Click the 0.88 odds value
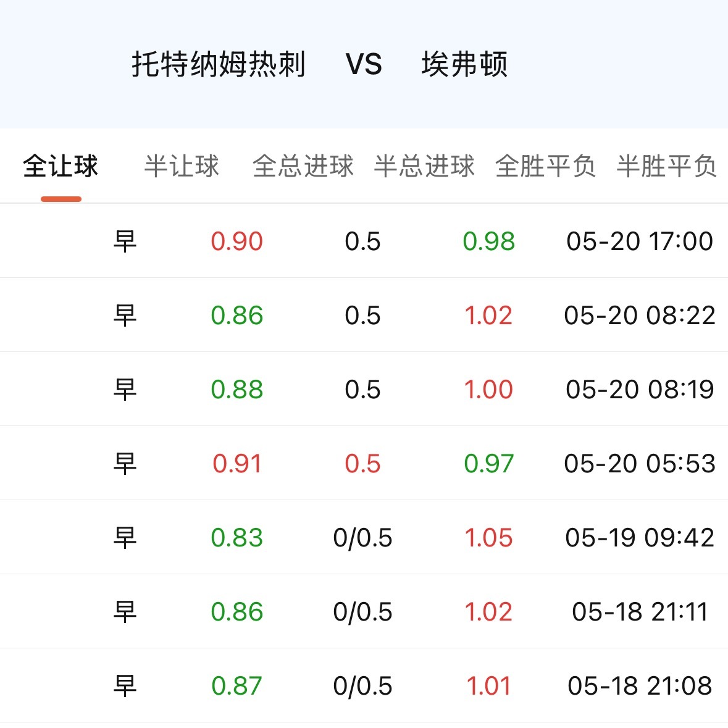The image size is (728, 728). (x=236, y=390)
